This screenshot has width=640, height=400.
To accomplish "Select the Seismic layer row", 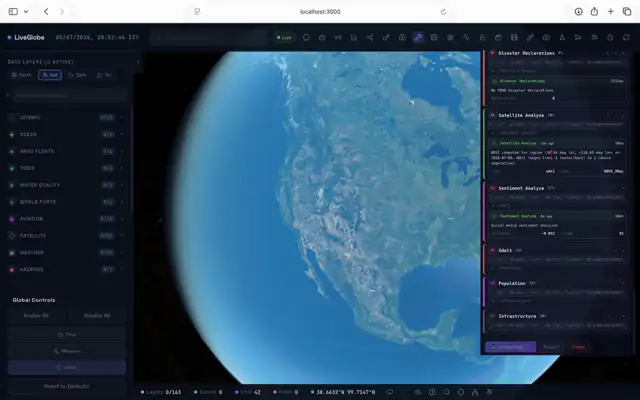I will [67, 118].
